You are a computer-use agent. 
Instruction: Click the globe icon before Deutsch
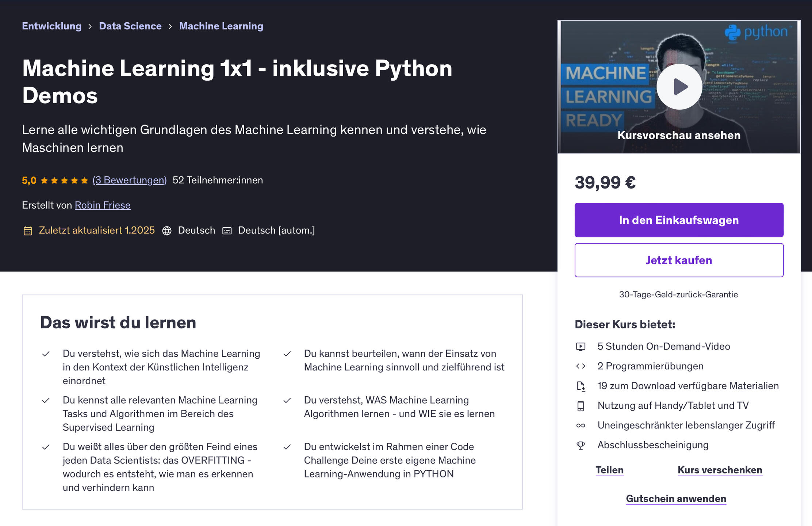(x=168, y=230)
